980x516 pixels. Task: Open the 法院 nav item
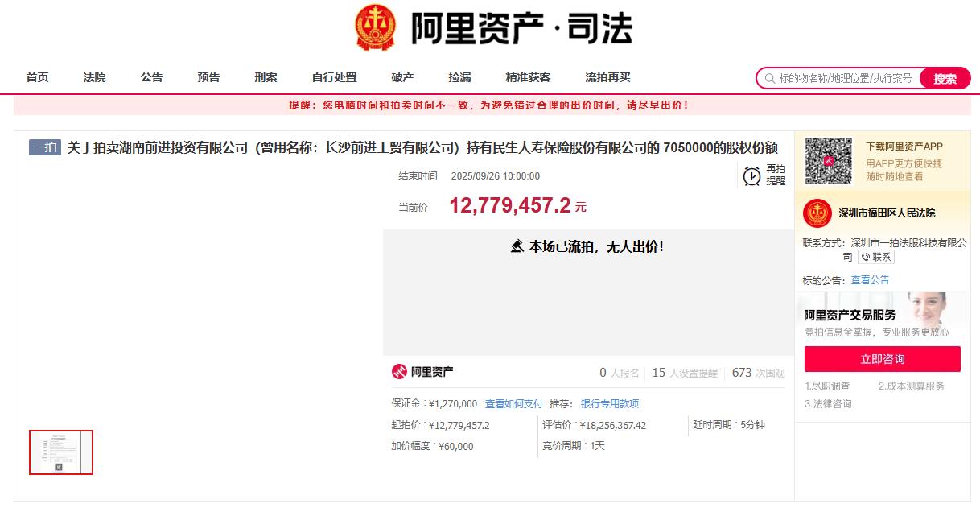click(94, 77)
